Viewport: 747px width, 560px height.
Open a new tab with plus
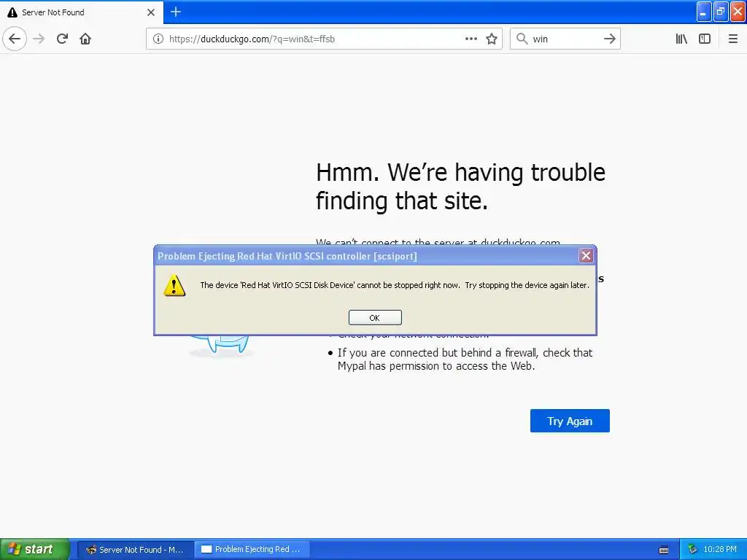click(x=176, y=12)
